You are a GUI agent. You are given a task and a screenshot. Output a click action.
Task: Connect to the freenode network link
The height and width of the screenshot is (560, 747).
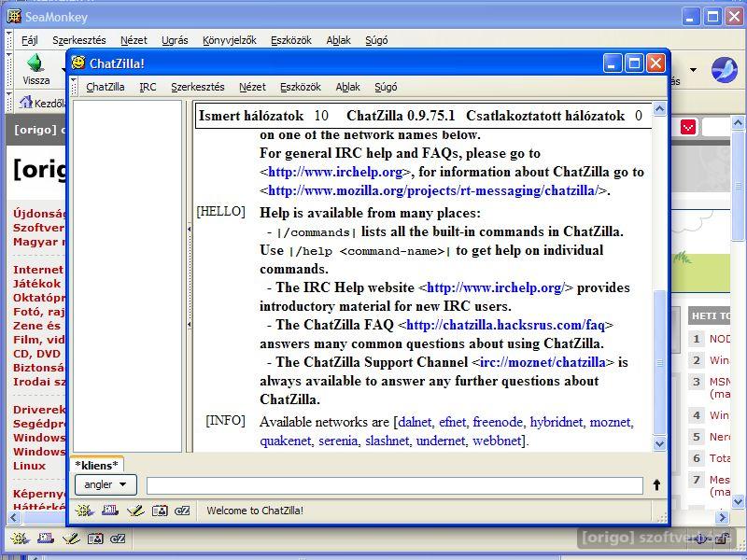pyautogui.click(x=498, y=422)
